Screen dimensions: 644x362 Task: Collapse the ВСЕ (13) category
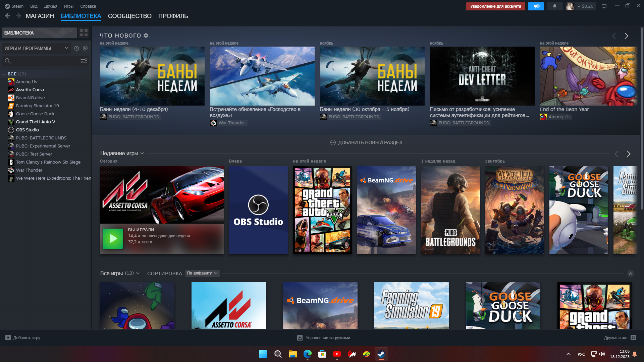pyautogui.click(x=4, y=74)
